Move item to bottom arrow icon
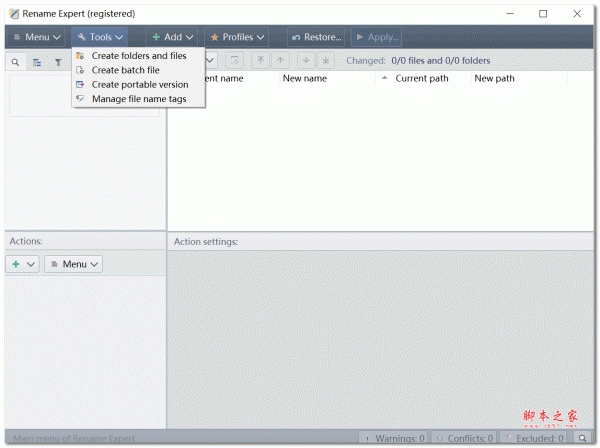 [326, 60]
